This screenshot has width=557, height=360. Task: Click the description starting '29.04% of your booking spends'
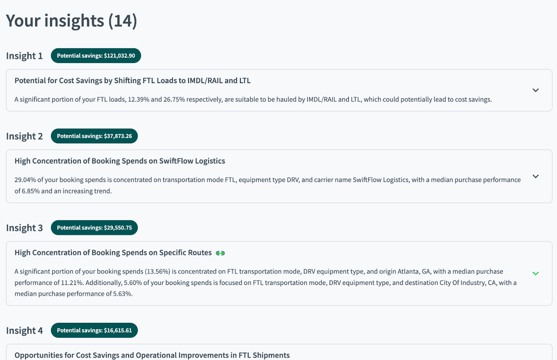coord(267,185)
